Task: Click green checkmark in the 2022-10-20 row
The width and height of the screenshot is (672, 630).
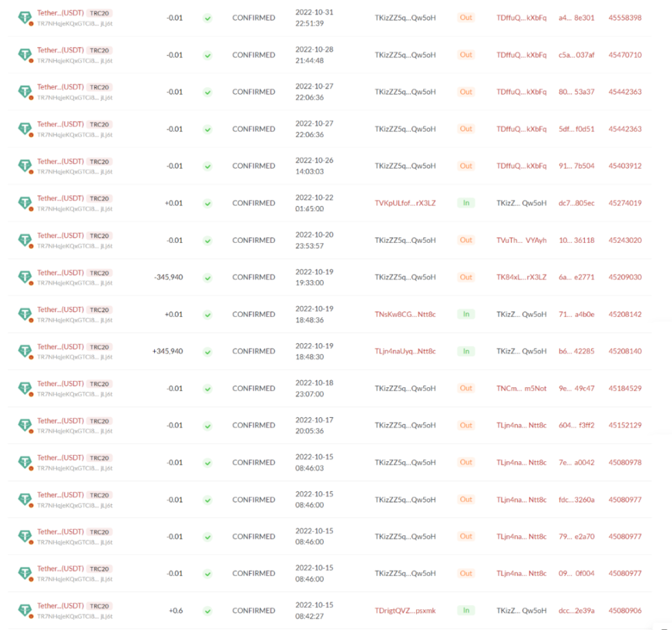Action: coord(207,240)
